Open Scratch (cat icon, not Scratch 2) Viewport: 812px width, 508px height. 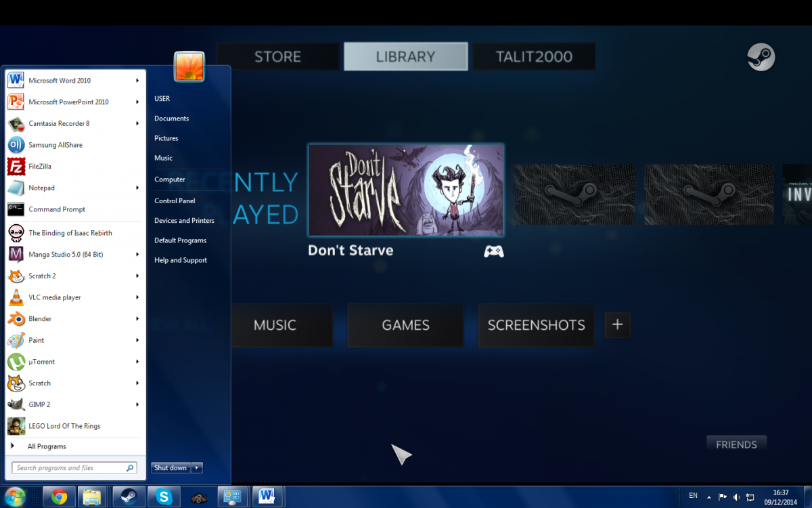(74, 383)
